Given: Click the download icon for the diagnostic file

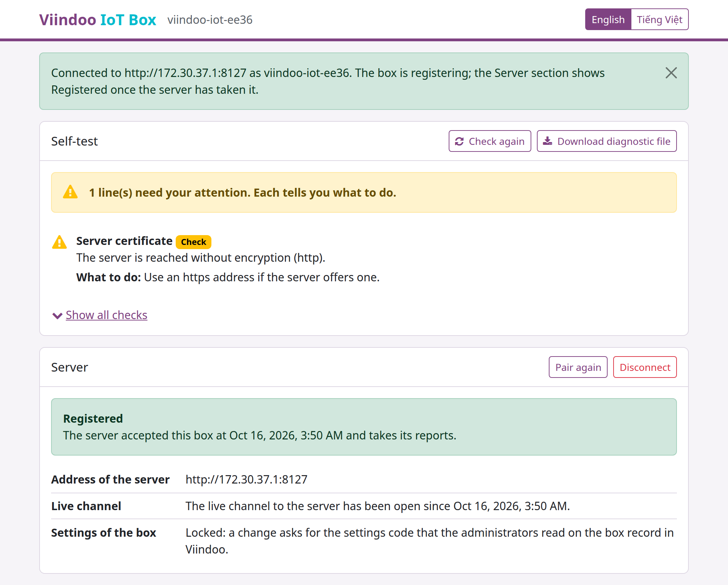Looking at the screenshot, I should pos(547,141).
